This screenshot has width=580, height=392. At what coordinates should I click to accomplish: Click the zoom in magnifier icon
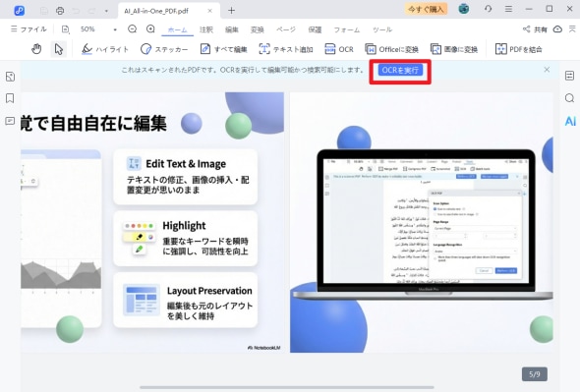coord(150,28)
